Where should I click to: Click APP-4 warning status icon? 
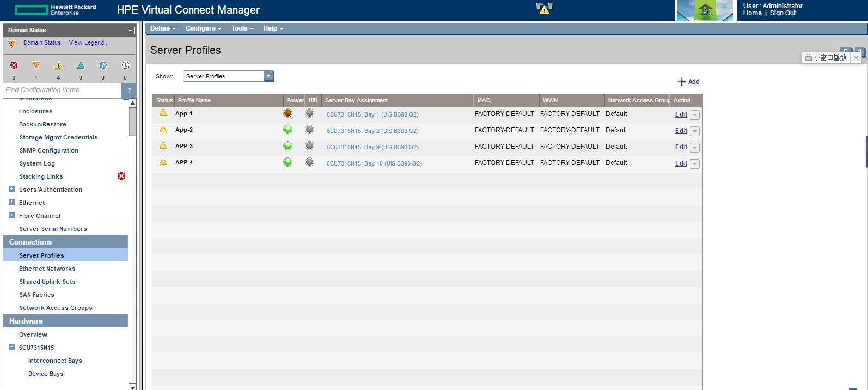pyautogui.click(x=163, y=162)
